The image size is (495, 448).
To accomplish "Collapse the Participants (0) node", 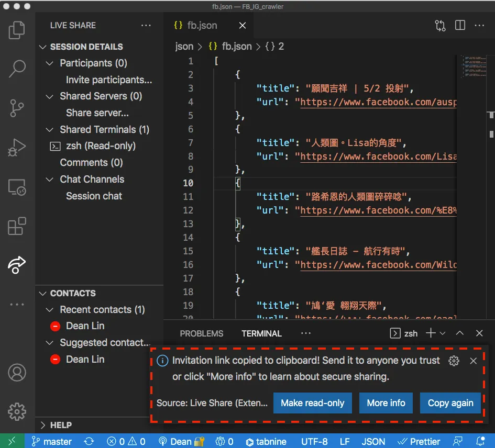I will 50,63.
